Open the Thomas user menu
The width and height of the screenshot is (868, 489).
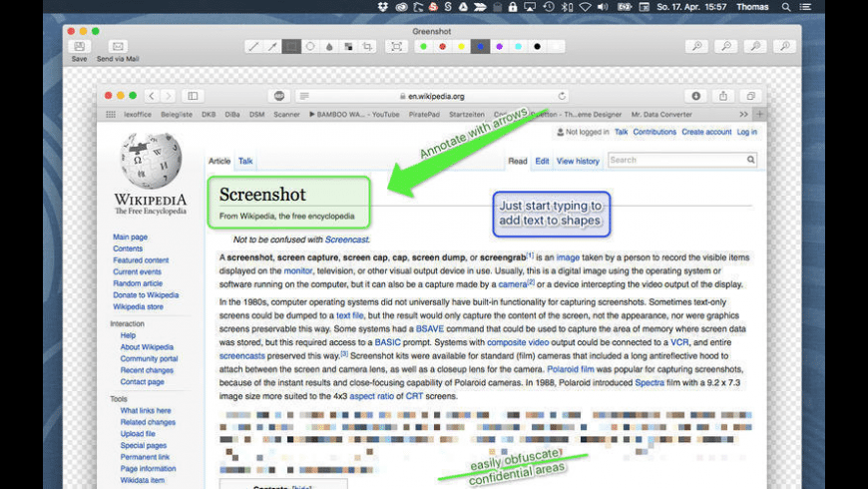[752, 7]
